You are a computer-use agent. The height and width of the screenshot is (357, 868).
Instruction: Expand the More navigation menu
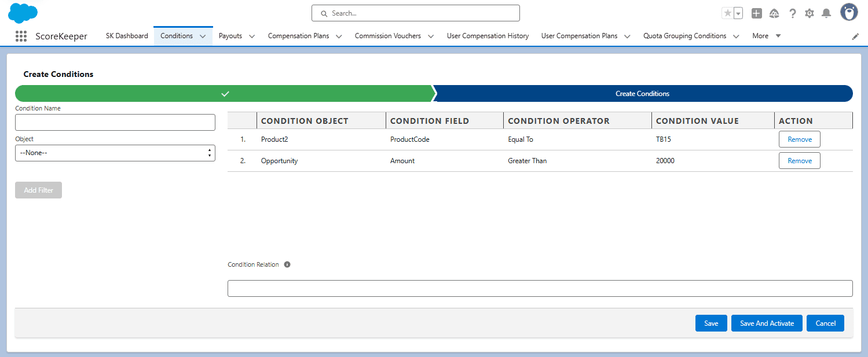766,35
